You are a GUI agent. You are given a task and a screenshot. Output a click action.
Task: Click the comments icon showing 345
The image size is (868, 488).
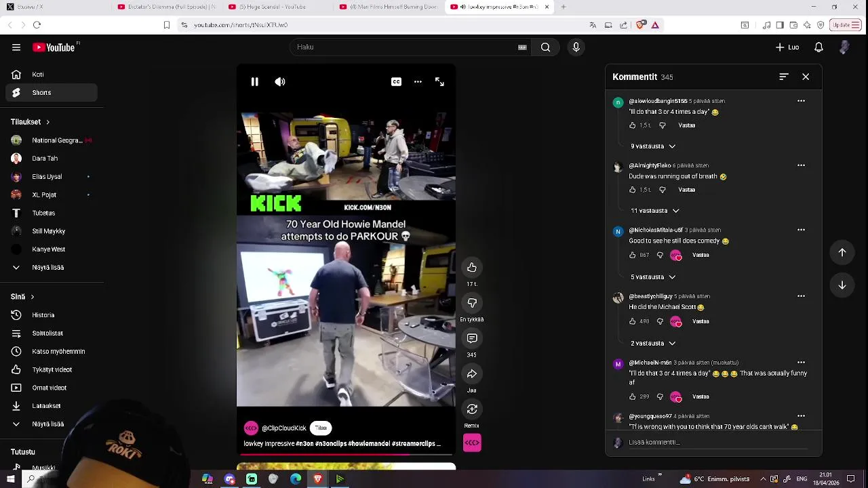click(472, 338)
